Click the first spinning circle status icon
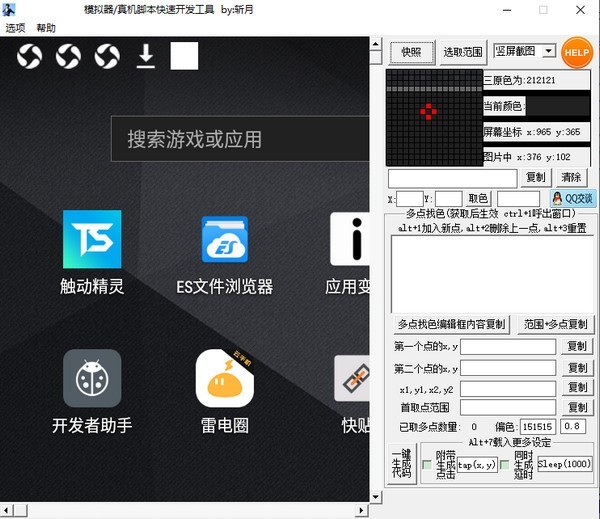The height and width of the screenshot is (519, 600). tap(30, 57)
